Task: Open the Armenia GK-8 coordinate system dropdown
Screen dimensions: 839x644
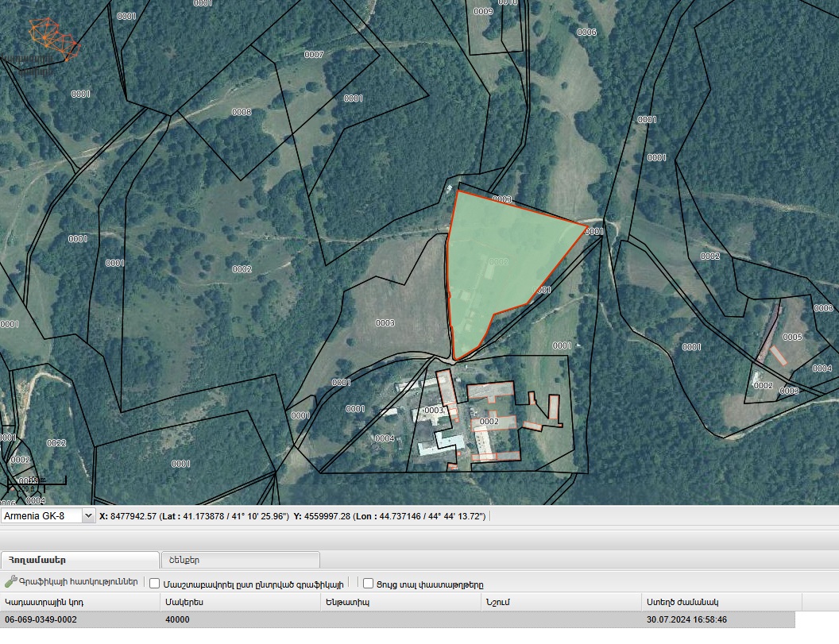Action: 48,516
